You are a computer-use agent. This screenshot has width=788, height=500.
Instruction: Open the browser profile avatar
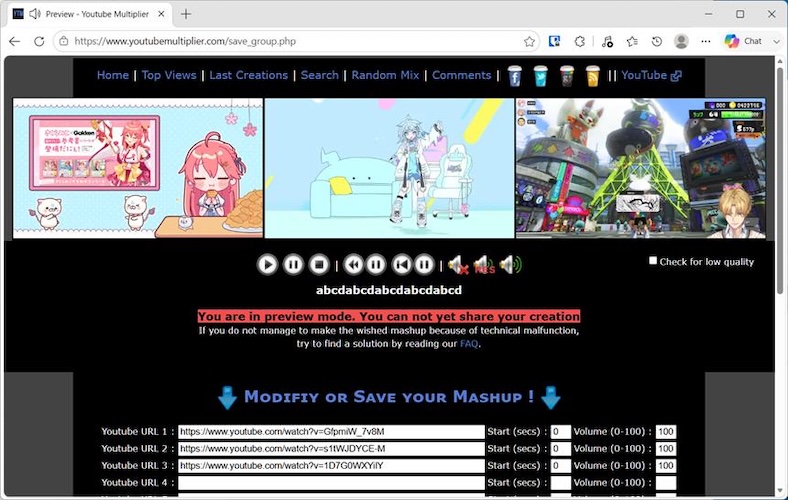coord(681,41)
